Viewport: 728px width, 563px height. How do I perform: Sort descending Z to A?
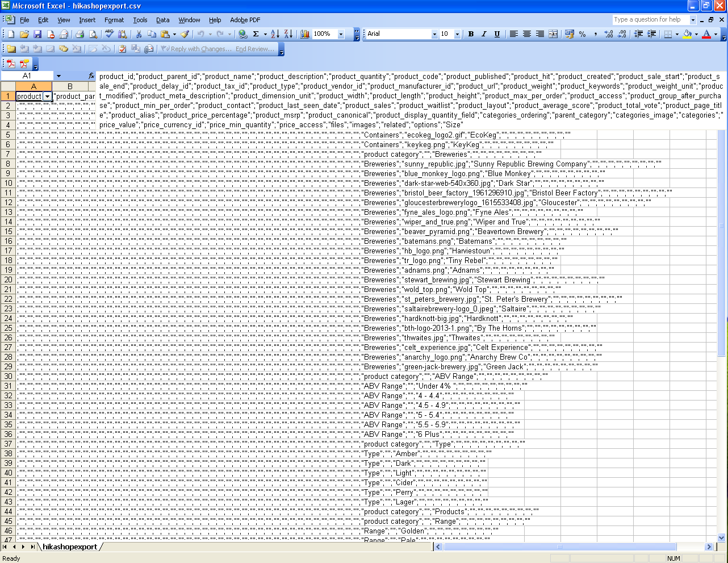pyautogui.click(x=288, y=34)
